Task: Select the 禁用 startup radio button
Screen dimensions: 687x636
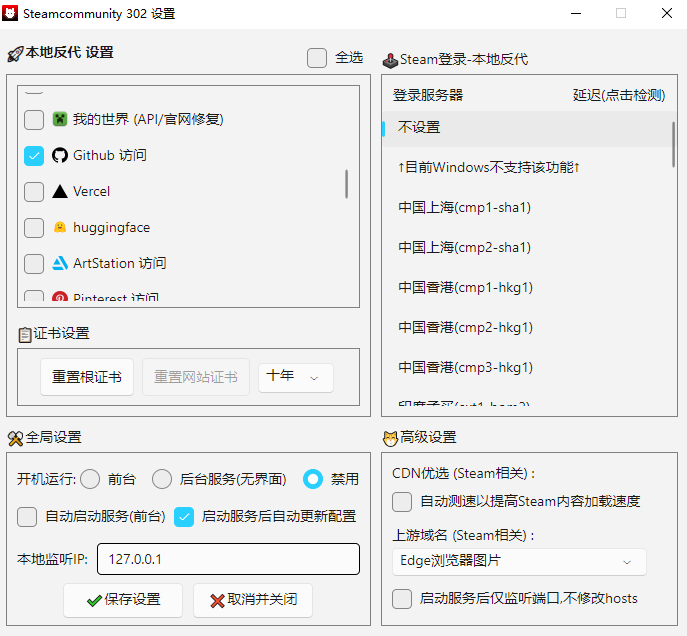Action: [313, 479]
